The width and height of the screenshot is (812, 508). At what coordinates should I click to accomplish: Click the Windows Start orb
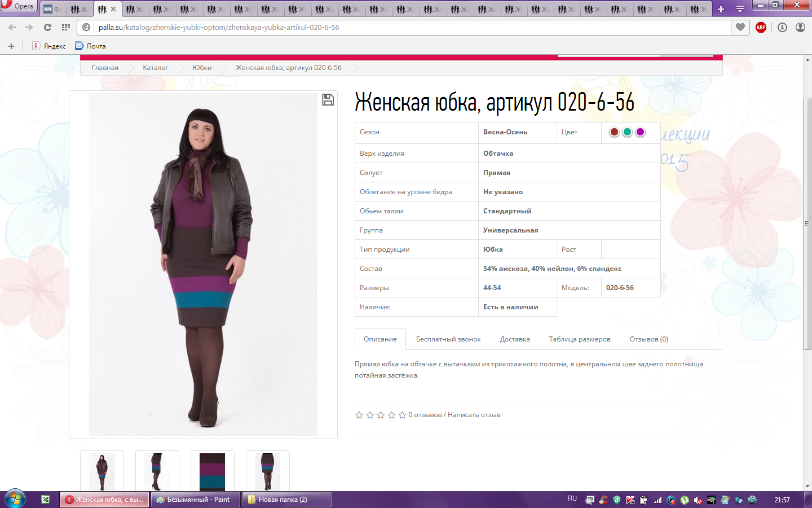15,499
